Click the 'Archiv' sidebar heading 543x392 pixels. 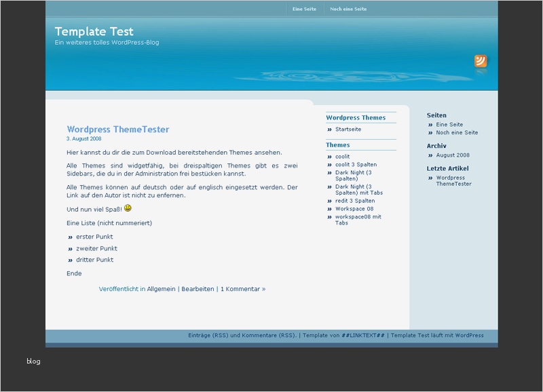click(x=436, y=146)
